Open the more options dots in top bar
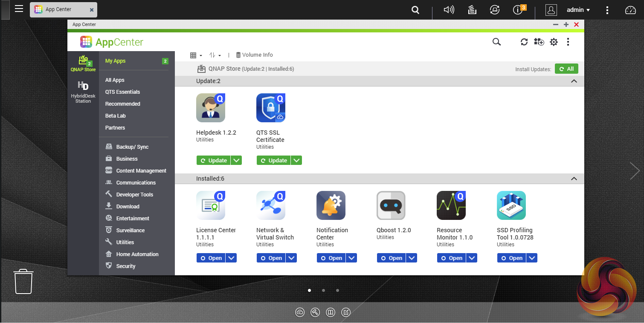This screenshot has width=644, height=323. coord(607,10)
